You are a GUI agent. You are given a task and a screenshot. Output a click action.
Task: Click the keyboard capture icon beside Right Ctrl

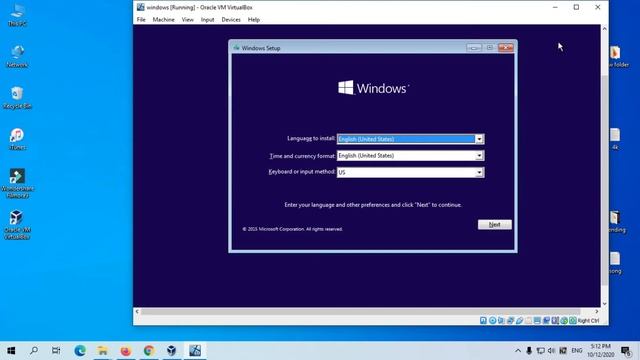click(x=573, y=320)
